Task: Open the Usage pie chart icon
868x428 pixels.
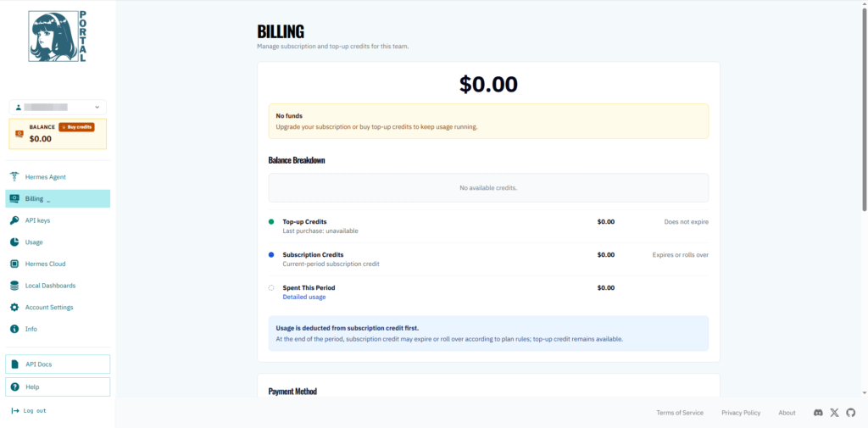Action: [x=15, y=242]
